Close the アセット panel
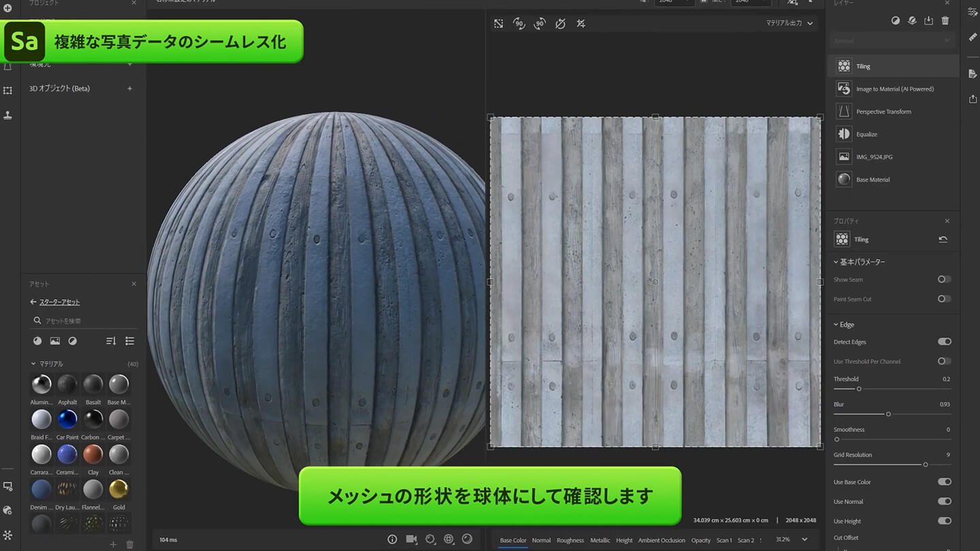Viewport: 980px width, 551px height. [x=133, y=284]
